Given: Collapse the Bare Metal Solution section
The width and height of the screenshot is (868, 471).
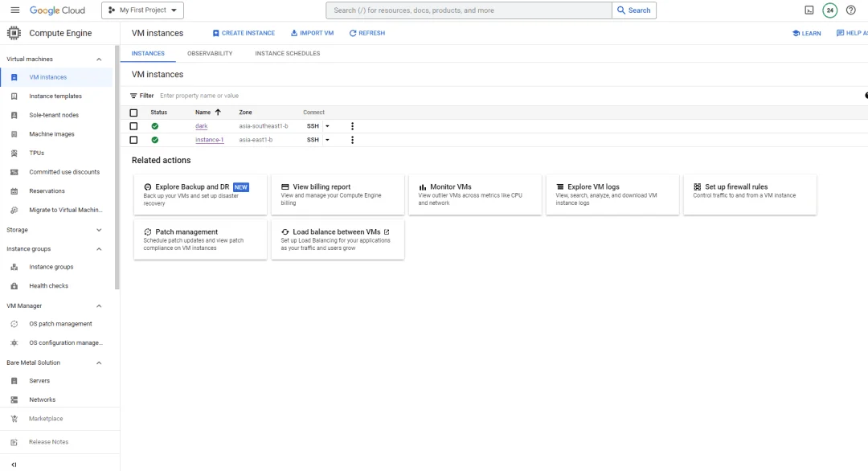Looking at the screenshot, I should pos(99,362).
